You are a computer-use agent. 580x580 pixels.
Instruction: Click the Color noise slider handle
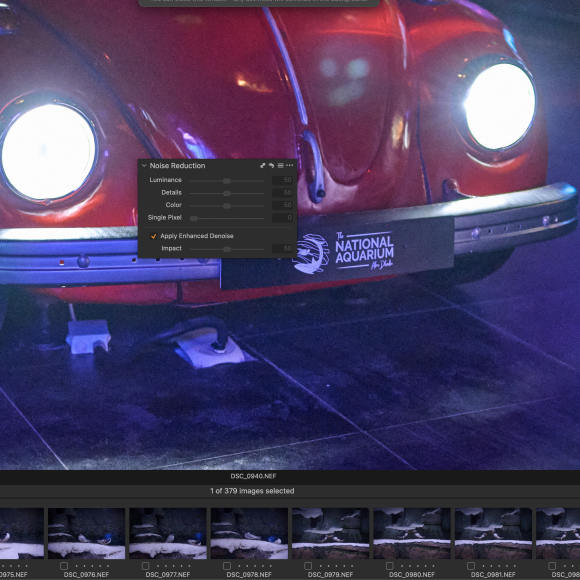click(227, 206)
